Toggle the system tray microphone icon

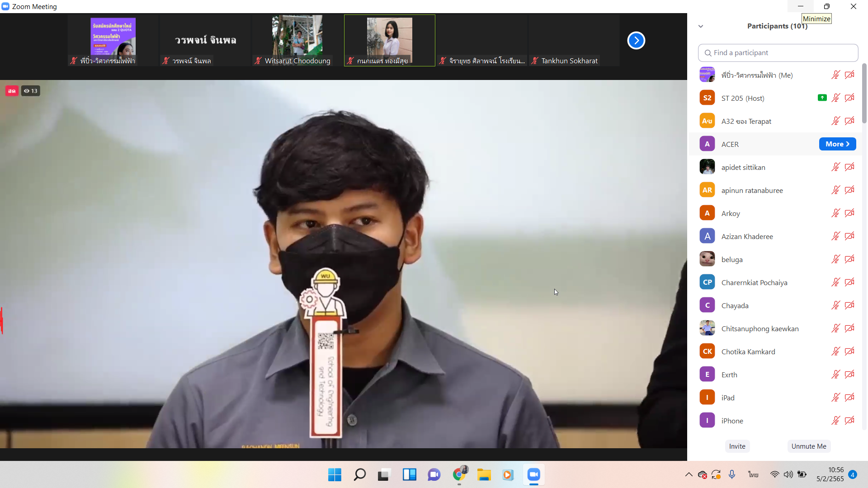click(732, 474)
